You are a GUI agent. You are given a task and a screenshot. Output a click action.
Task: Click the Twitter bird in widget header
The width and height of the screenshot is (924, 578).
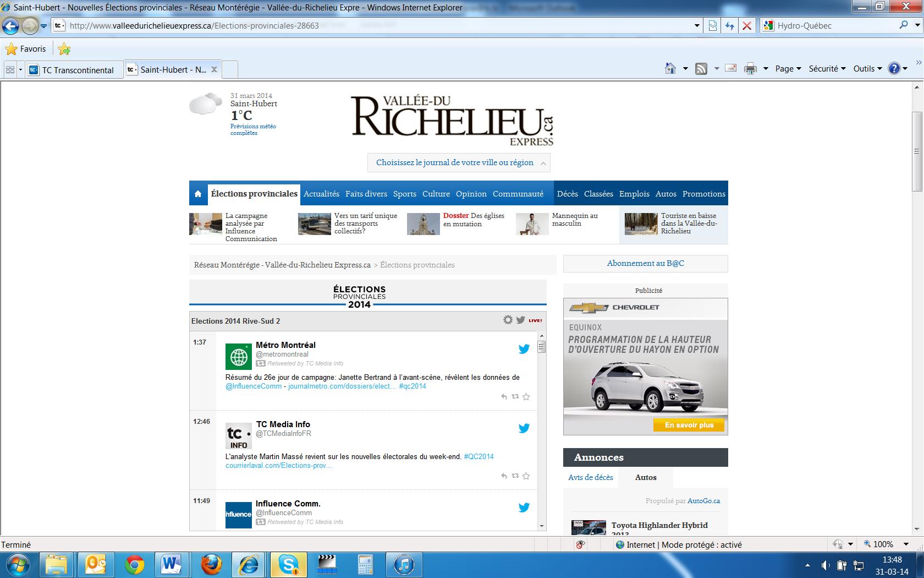pyautogui.click(x=520, y=320)
